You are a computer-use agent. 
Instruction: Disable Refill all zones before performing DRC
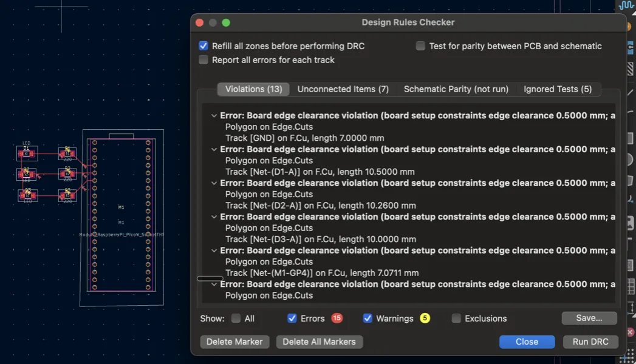[203, 45]
